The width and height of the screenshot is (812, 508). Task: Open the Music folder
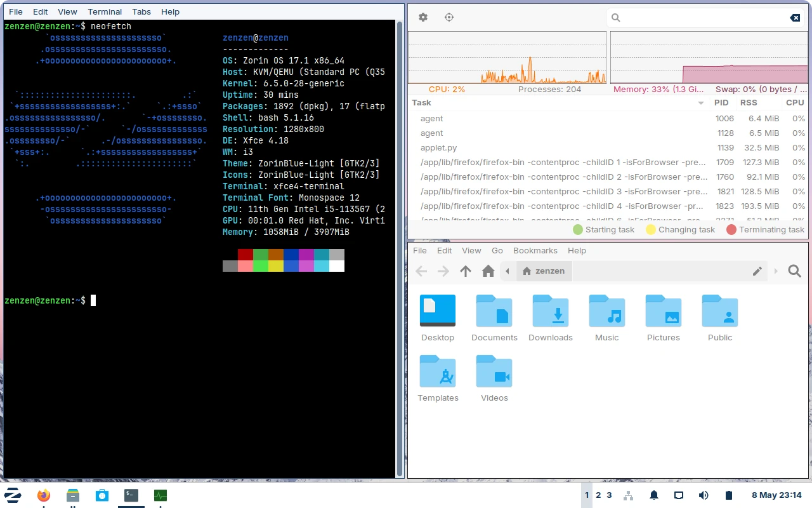pos(607,318)
